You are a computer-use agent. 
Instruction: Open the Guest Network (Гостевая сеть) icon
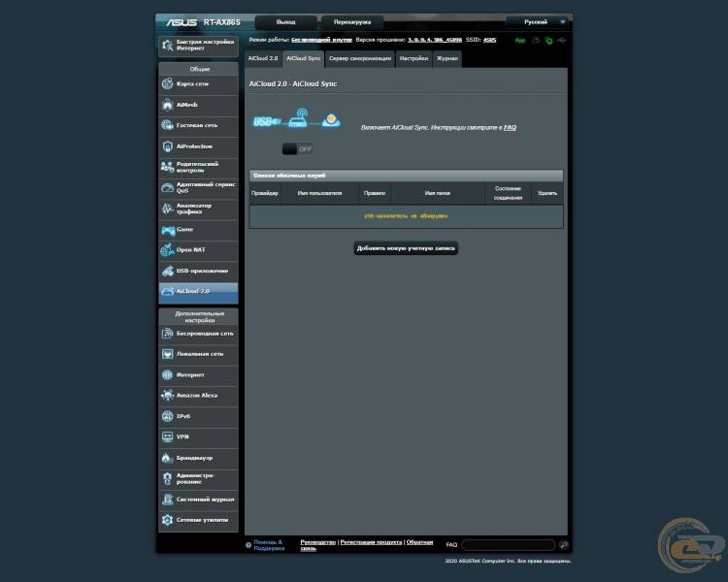(167, 125)
